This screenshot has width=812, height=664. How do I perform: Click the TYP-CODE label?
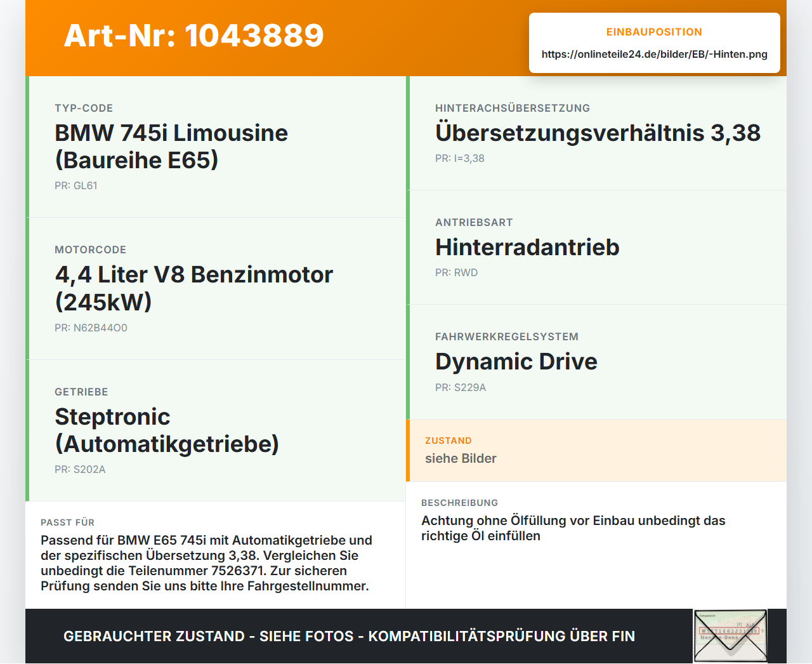click(84, 108)
